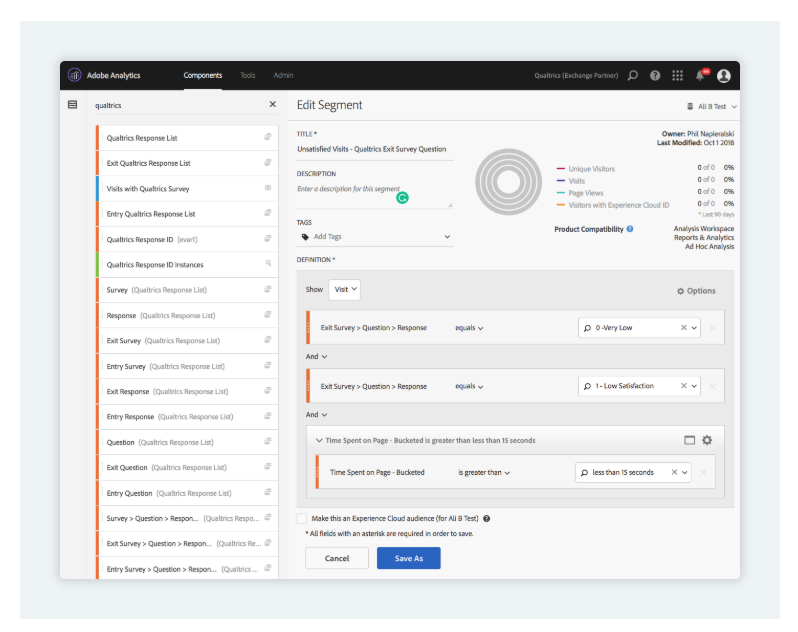Click the Save As button

pos(409,558)
